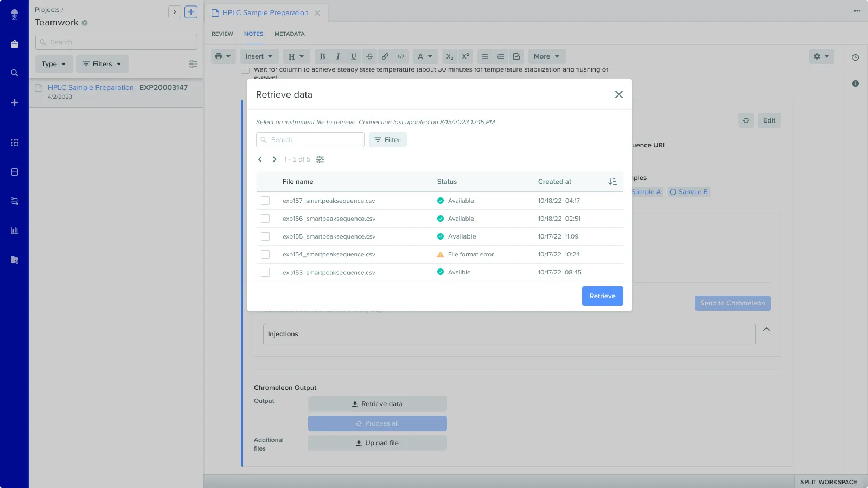
Task: Open the Filters dropdown in project panel
Action: pos(102,64)
